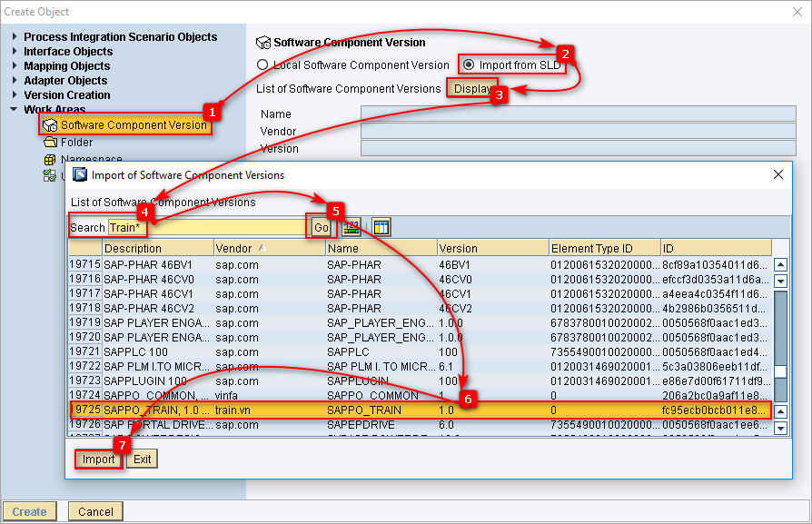Screen dimensions: 812x524
Task: Click the Software Component Version header icon
Action: (263, 43)
